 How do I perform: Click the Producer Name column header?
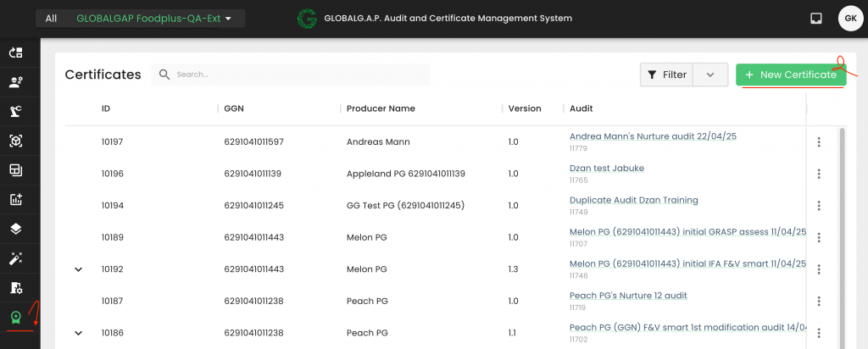click(381, 108)
